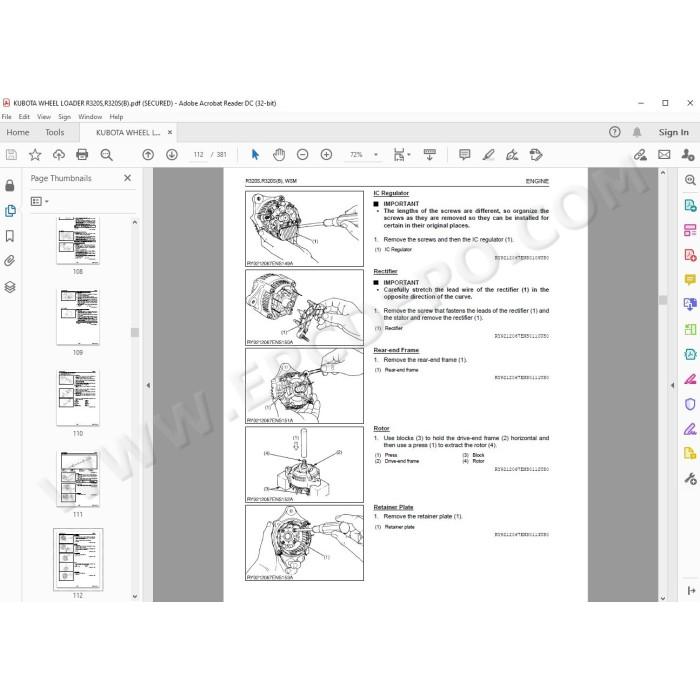Zoom in with plus icon
700x700 pixels.
pos(326,155)
